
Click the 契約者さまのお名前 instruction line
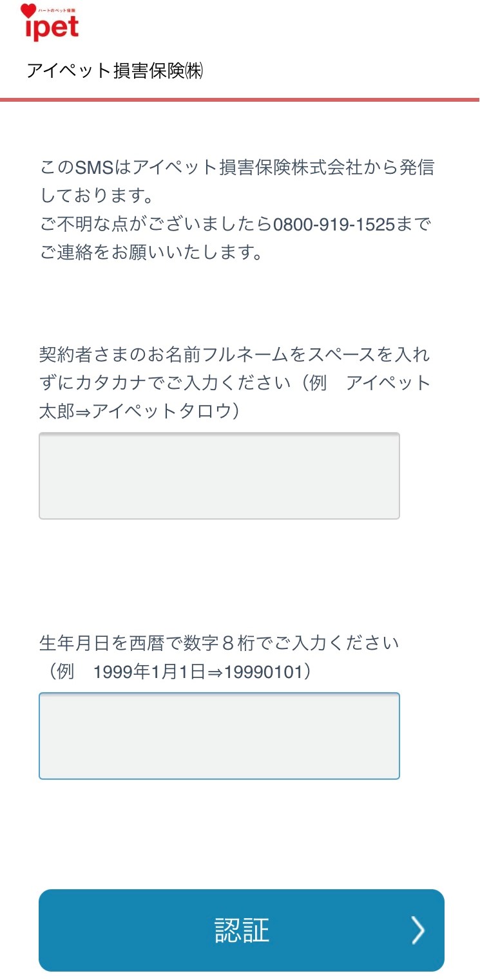coord(235,355)
